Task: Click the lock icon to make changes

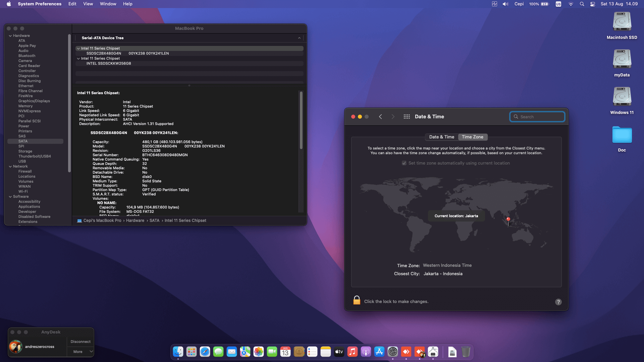Action: pyautogui.click(x=357, y=300)
